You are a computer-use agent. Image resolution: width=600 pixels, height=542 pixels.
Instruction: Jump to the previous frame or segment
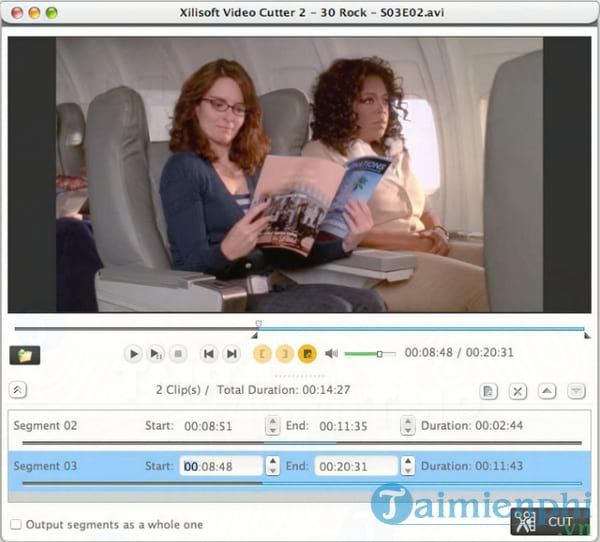pyautogui.click(x=209, y=354)
